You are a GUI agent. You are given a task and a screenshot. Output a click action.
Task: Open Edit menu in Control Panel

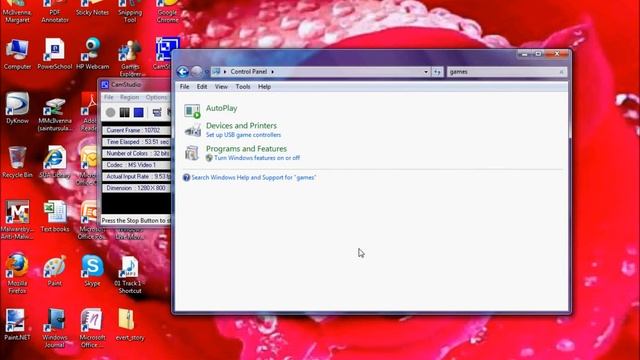click(202, 87)
